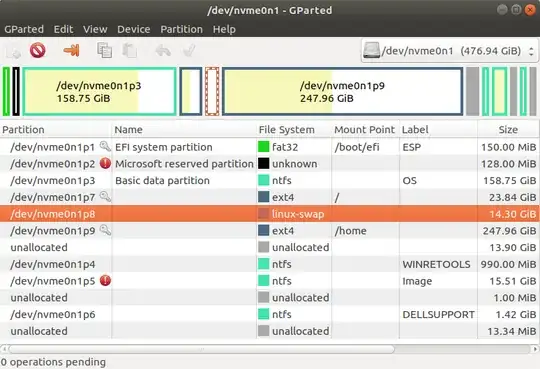Click the Undo last operation icon

pos(163,51)
